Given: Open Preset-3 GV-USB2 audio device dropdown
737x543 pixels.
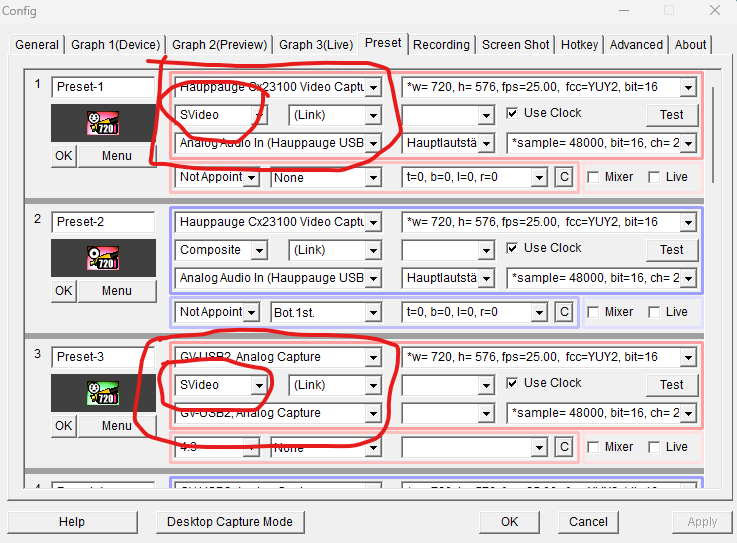Looking at the screenshot, I should click(373, 413).
